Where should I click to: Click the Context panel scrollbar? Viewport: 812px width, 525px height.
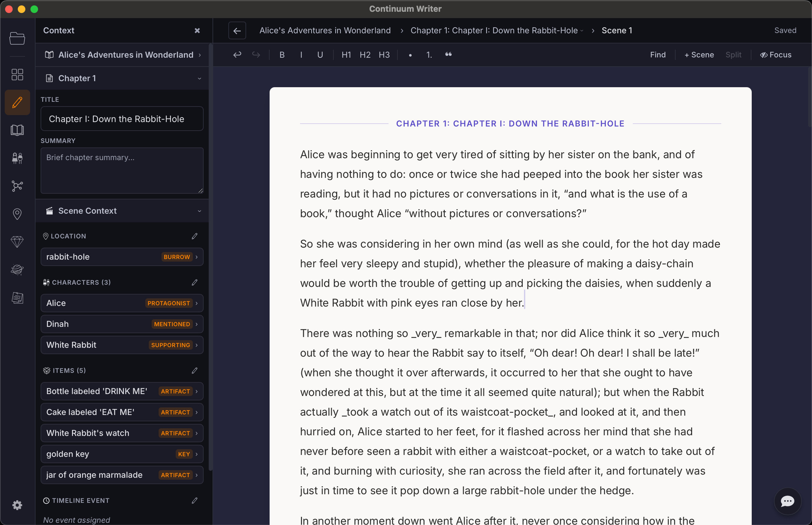[x=210, y=257]
